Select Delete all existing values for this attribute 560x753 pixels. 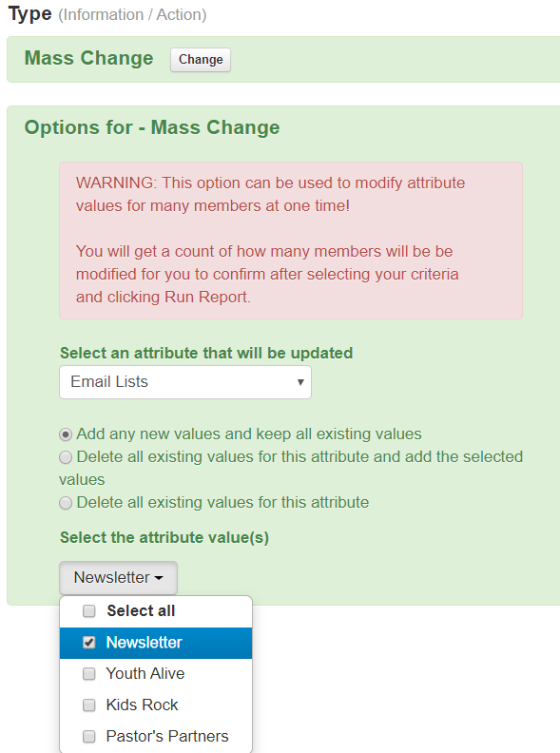click(66, 503)
